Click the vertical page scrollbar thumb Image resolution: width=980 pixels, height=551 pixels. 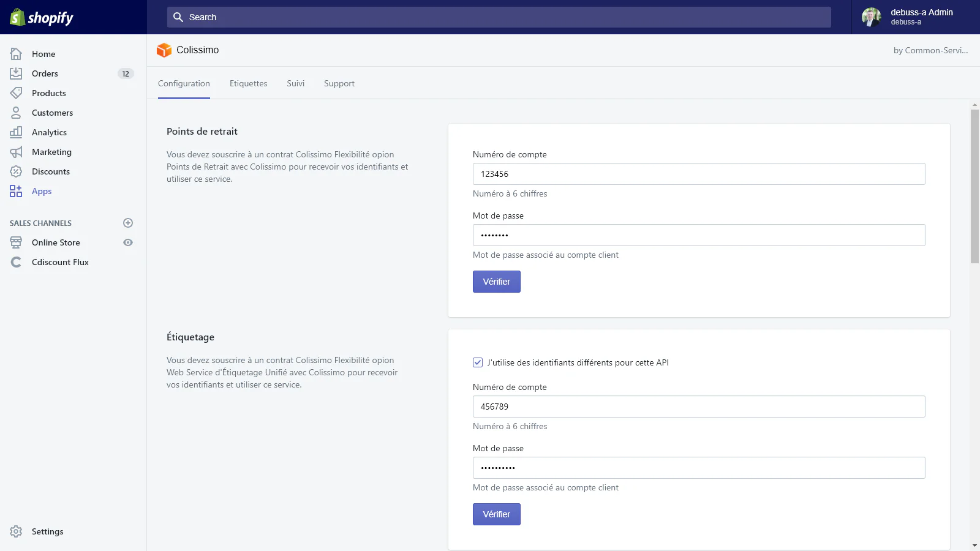pos(974,186)
